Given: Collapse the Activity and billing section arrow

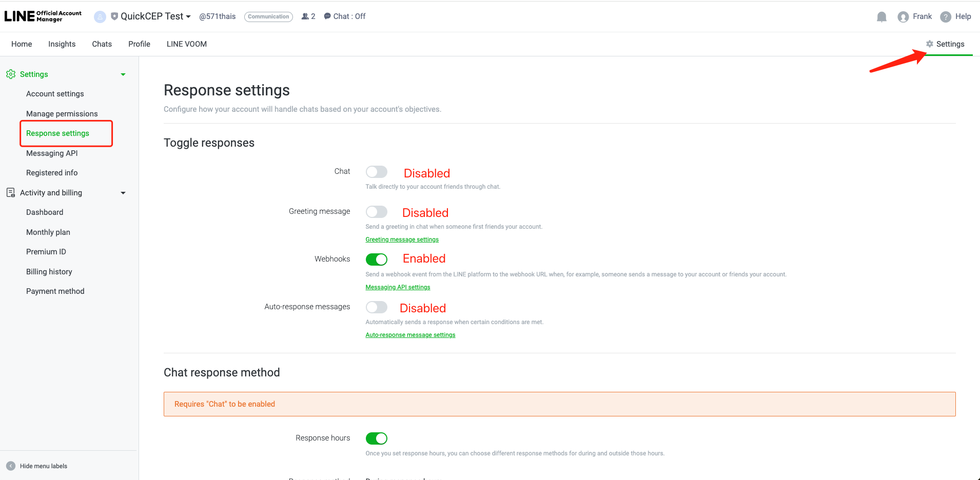Looking at the screenshot, I should coord(123,193).
